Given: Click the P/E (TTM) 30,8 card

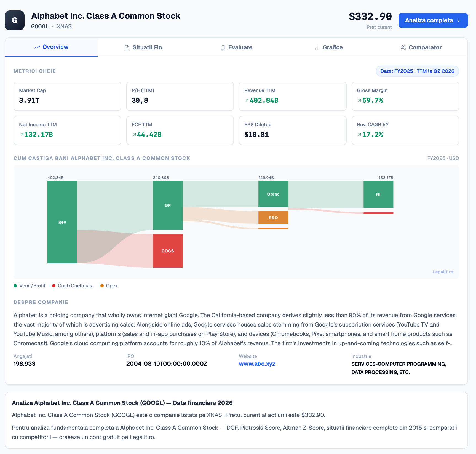Looking at the screenshot, I should [x=180, y=96].
